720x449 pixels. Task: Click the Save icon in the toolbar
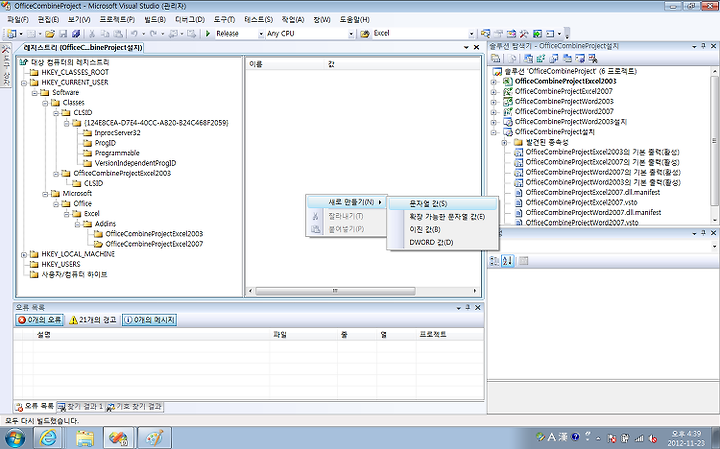click(x=63, y=34)
